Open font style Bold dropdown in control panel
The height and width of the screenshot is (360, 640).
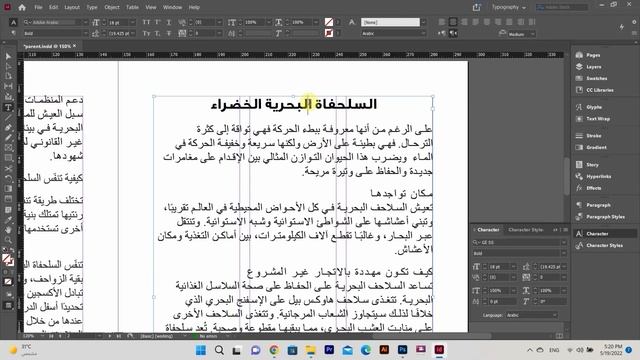[x=85, y=33]
